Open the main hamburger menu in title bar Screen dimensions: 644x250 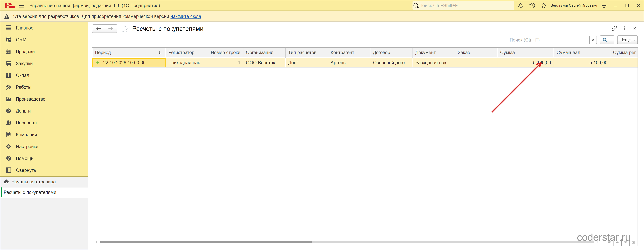22,5
